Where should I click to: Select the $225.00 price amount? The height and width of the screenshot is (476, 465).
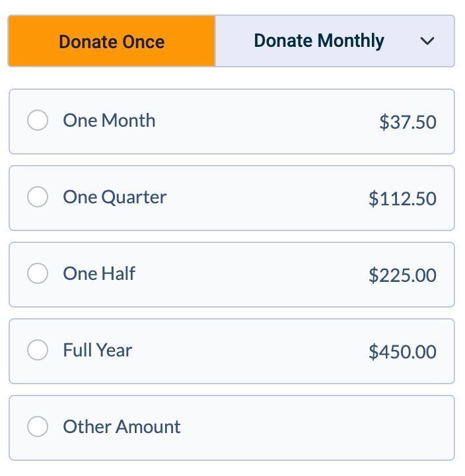402,275
